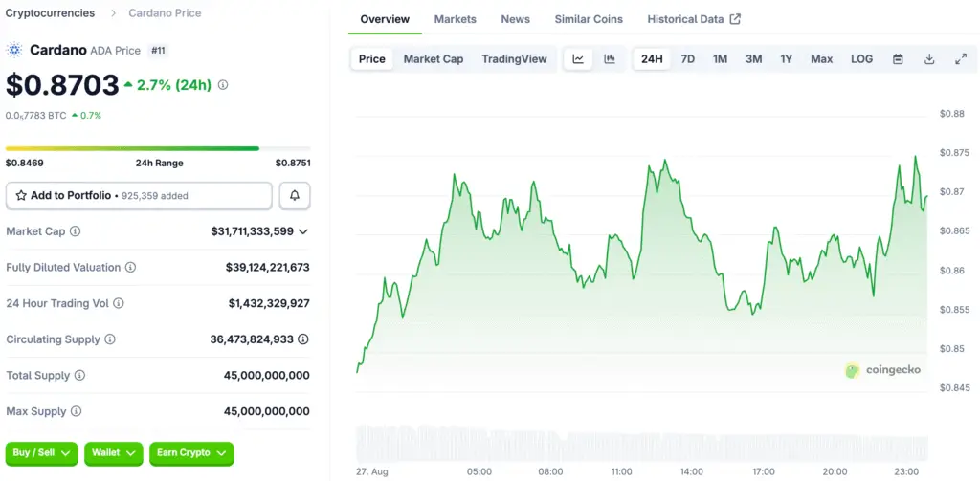Image resolution: width=980 pixels, height=481 pixels.
Task: Open the Wallet dropdown
Action: (114, 453)
